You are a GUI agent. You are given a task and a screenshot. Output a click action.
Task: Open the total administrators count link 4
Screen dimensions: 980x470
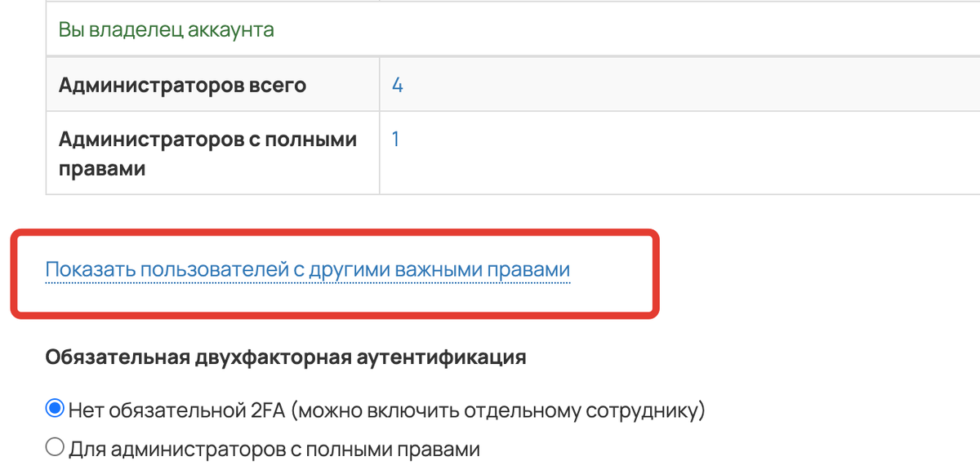click(x=397, y=85)
